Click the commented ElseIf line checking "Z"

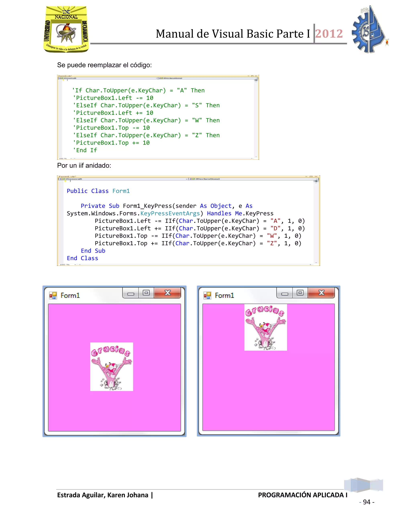click(x=146, y=135)
